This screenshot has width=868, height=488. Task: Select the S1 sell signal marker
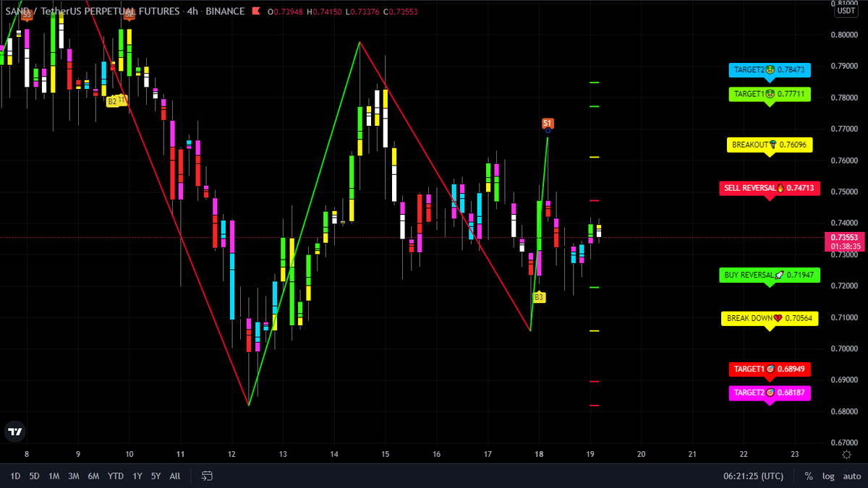coord(548,124)
